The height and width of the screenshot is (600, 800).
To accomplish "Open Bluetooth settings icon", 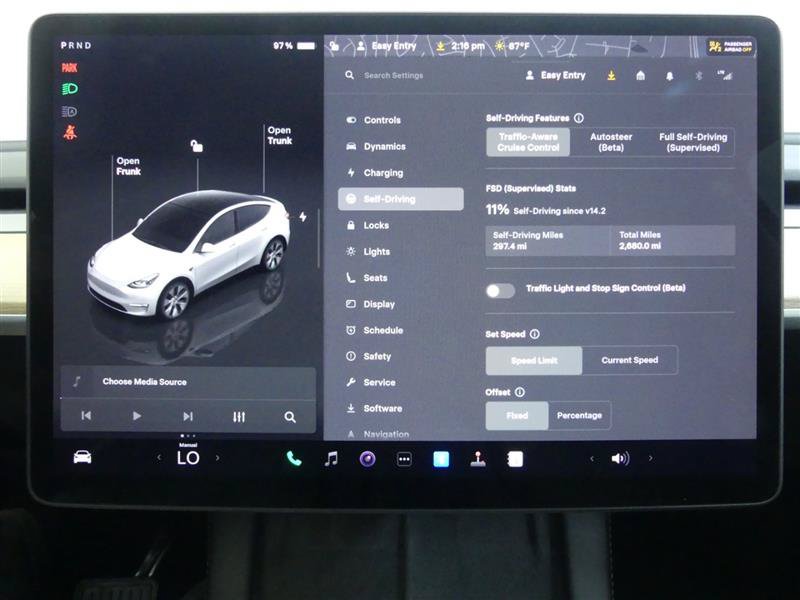I will pyautogui.click(x=699, y=76).
